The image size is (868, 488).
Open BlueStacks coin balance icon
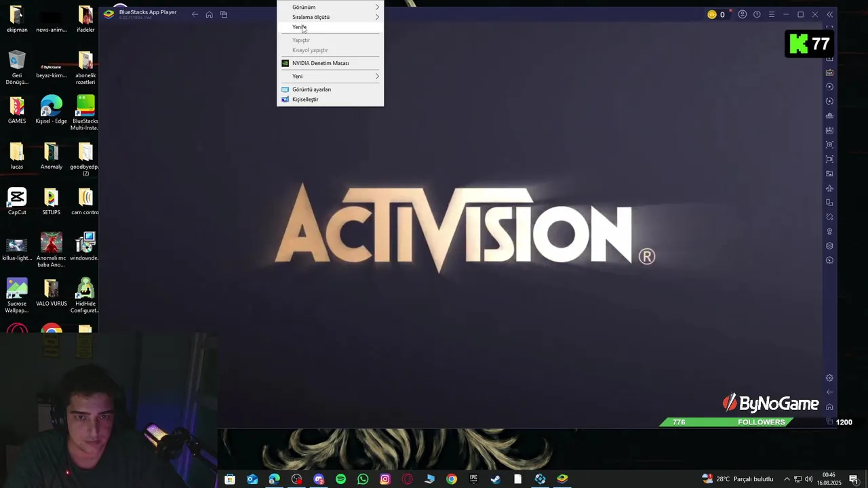click(712, 14)
